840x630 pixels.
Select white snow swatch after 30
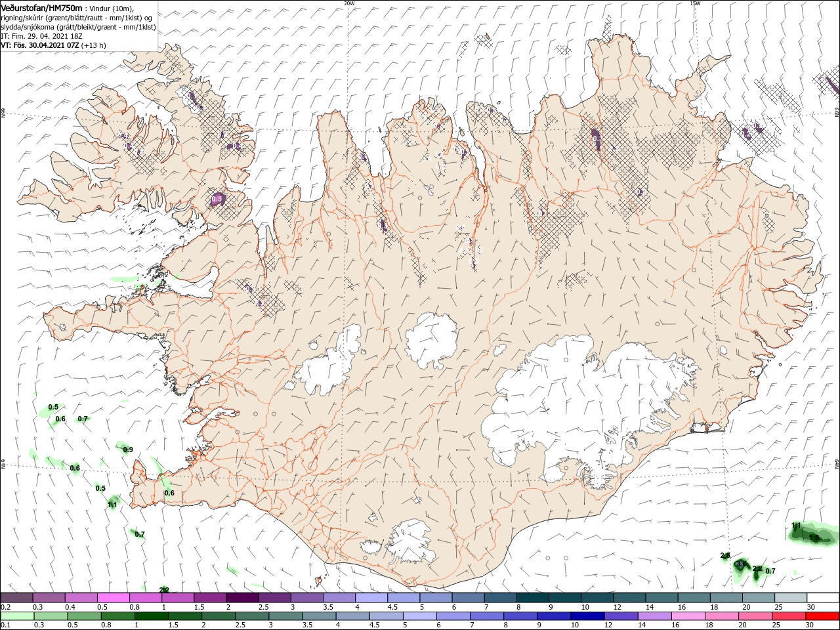(824, 598)
